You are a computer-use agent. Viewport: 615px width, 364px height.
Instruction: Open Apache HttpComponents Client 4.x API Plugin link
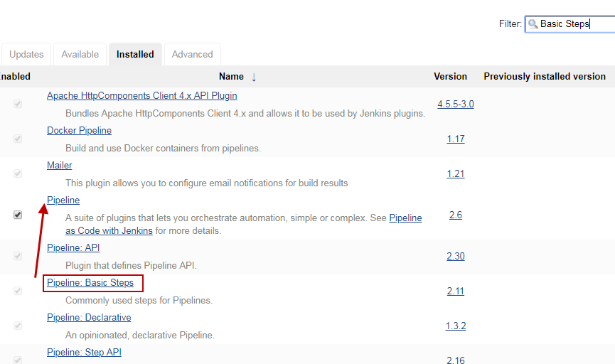point(142,96)
